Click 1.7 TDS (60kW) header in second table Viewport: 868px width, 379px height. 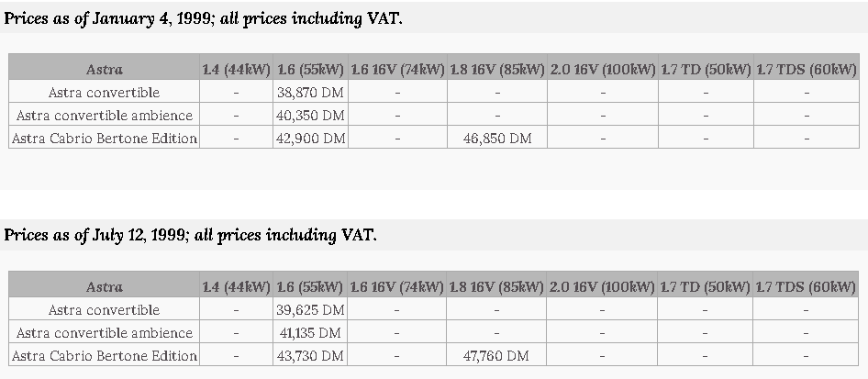(x=806, y=286)
